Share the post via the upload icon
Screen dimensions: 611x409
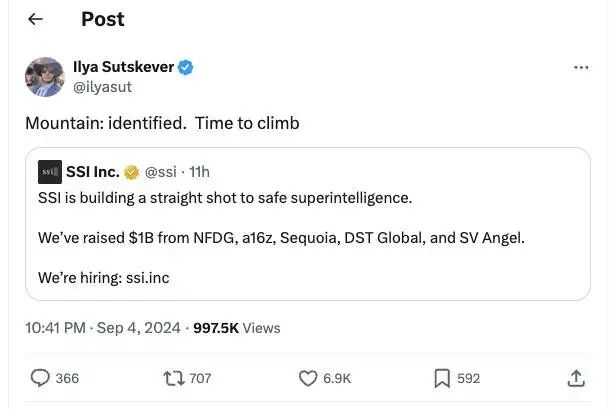[576, 378]
